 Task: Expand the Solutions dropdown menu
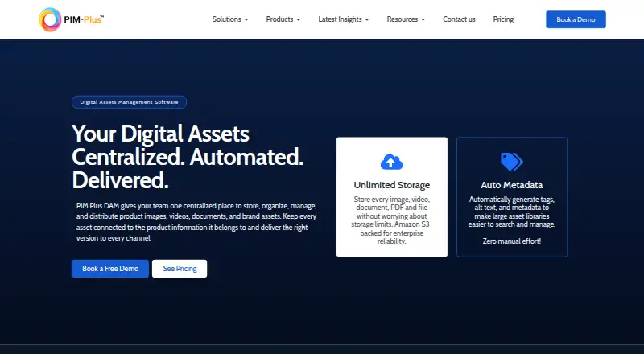pyautogui.click(x=230, y=19)
